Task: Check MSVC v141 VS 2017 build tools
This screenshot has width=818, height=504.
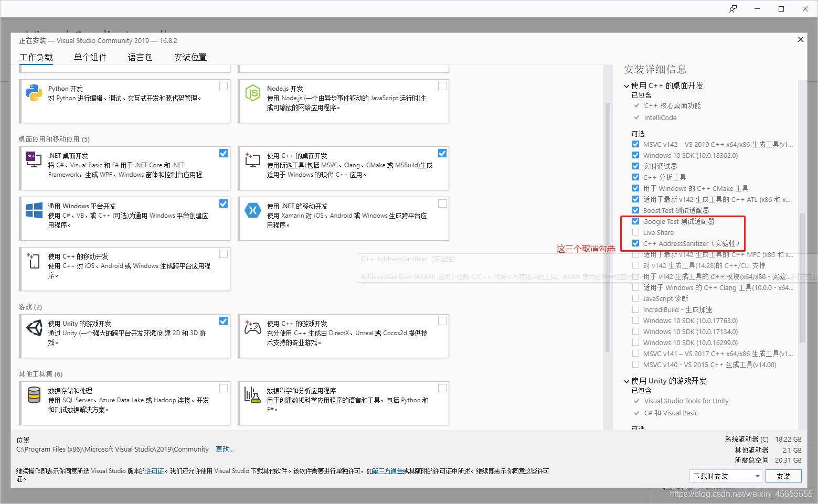Action: coord(635,353)
